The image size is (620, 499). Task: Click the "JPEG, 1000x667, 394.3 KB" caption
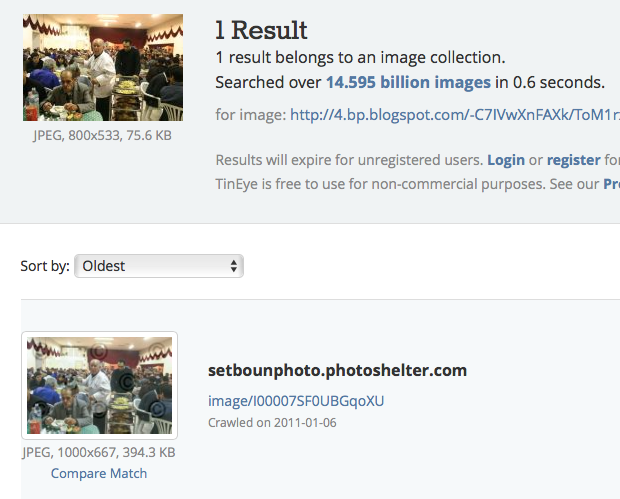pyautogui.click(x=99, y=453)
